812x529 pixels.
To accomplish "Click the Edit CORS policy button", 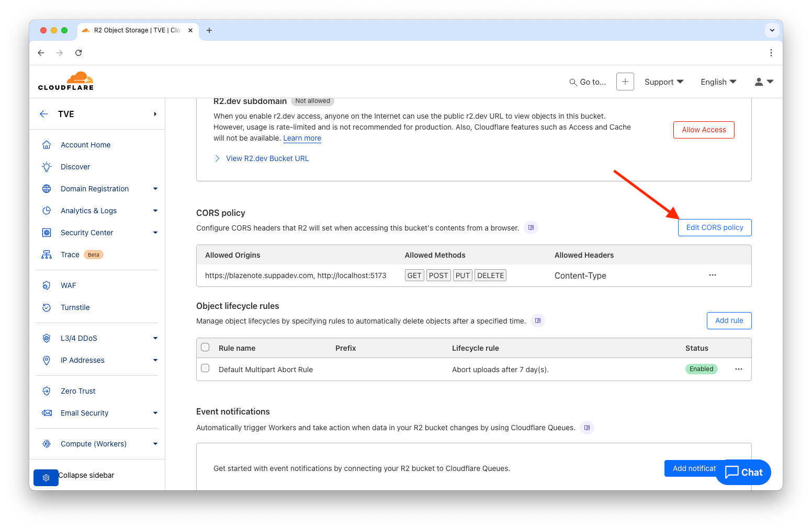I will tap(714, 227).
